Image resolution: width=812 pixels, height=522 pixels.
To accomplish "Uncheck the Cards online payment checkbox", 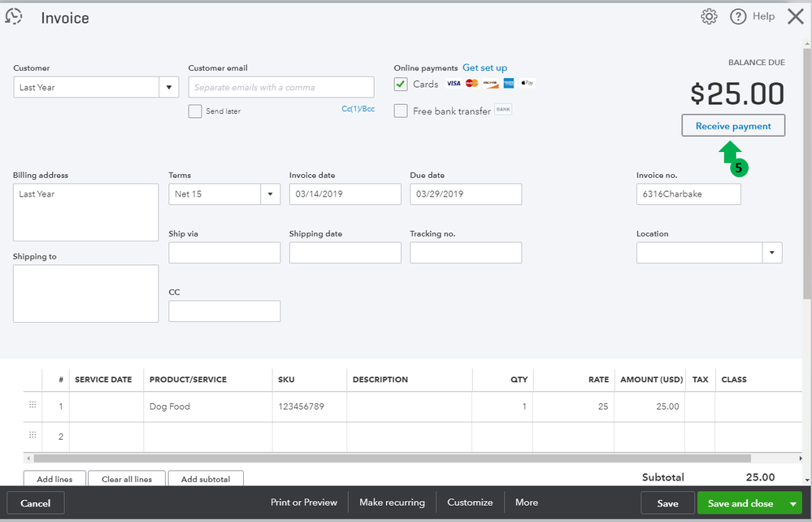I will (x=400, y=84).
